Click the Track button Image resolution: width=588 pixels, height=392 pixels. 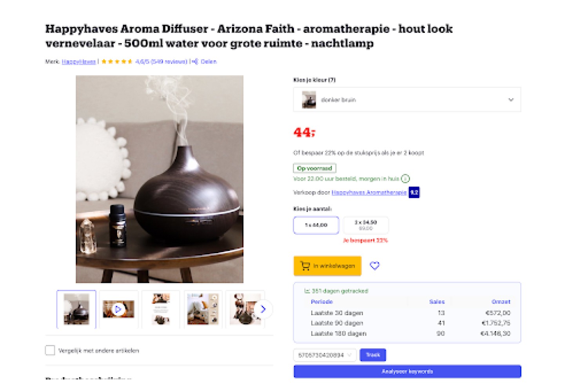coord(373,355)
